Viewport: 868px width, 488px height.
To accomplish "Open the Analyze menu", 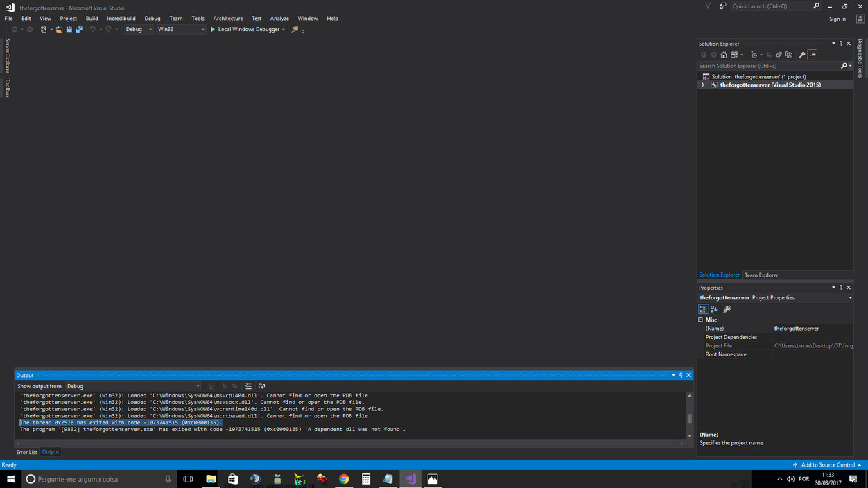I will click(279, 18).
